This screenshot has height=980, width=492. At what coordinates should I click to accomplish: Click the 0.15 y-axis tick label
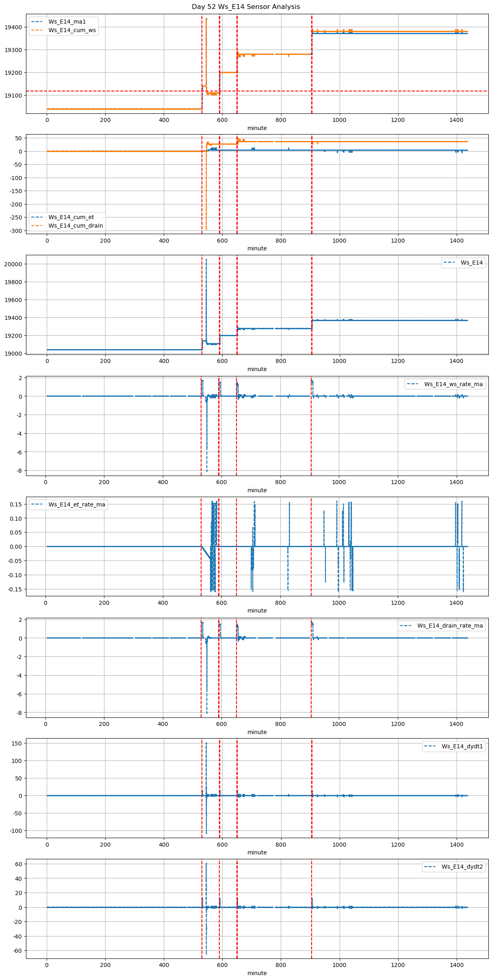click(x=16, y=504)
